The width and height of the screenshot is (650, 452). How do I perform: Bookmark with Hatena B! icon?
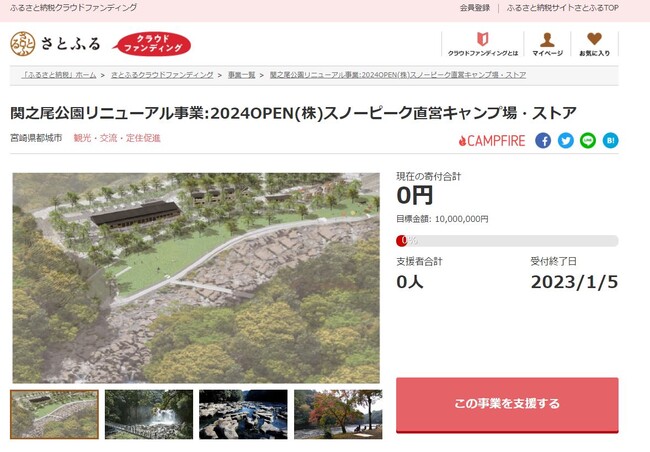pyautogui.click(x=610, y=141)
